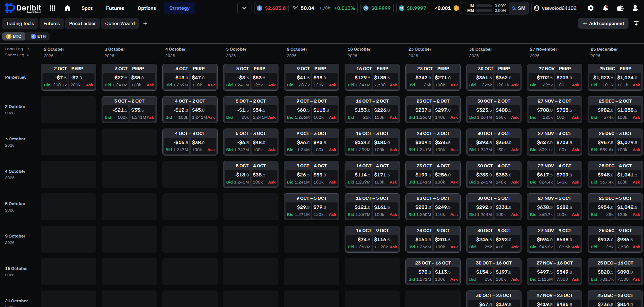The height and width of the screenshot is (307, 644).
Task: Open the 27 NOV – 9 OCT spread card title
Action: (555, 230)
